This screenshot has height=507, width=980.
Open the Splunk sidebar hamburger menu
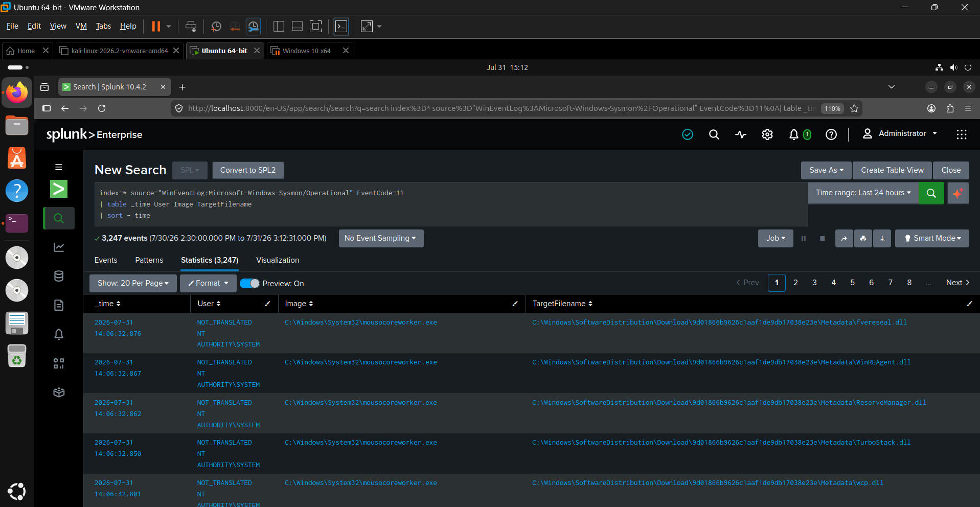tap(59, 167)
